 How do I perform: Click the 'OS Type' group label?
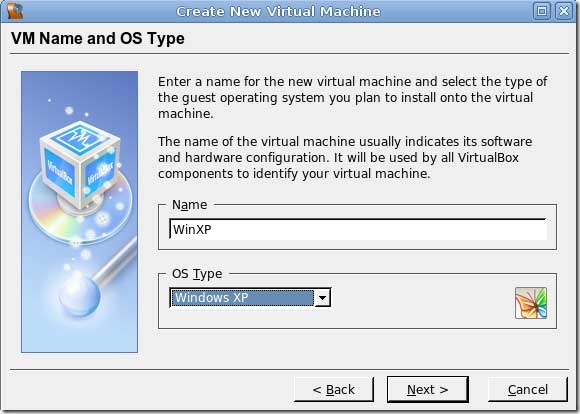(x=197, y=274)
